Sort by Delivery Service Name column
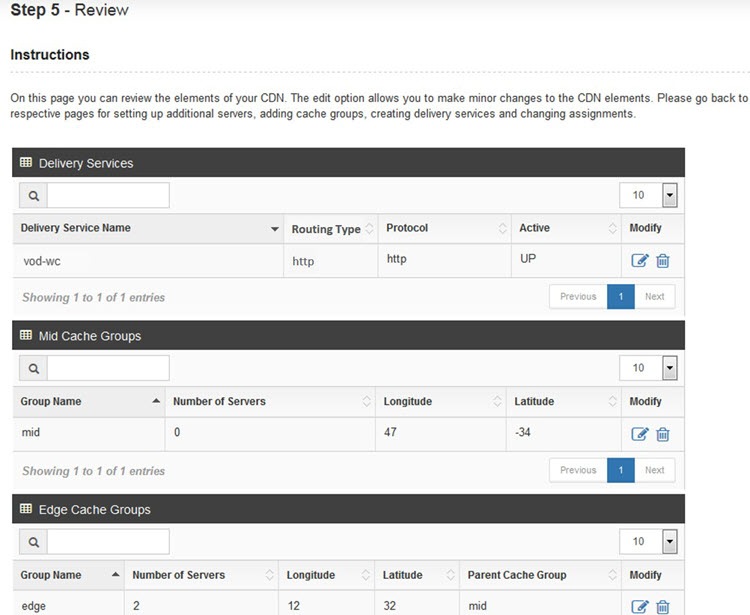 click(x=148, y=229)
